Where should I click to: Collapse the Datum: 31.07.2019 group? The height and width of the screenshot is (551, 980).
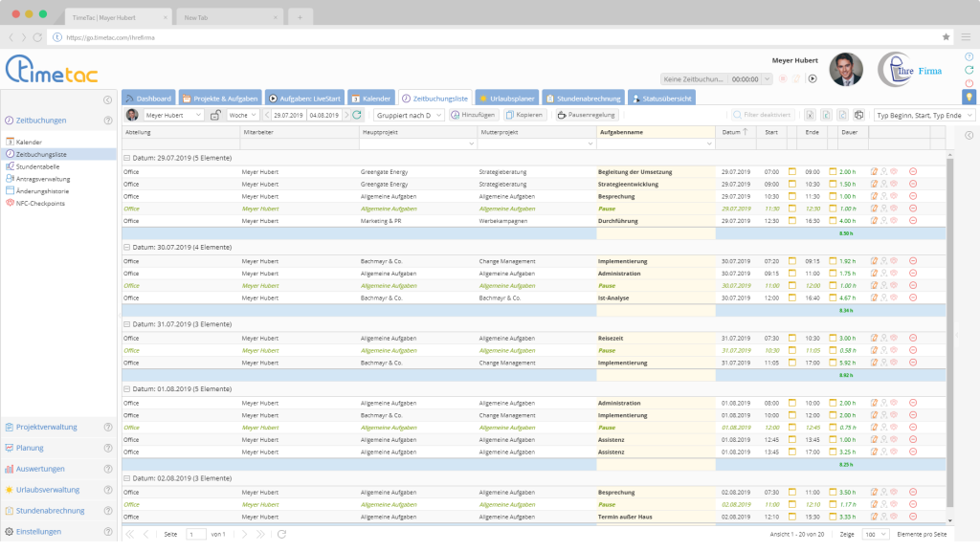pos(126,324)
